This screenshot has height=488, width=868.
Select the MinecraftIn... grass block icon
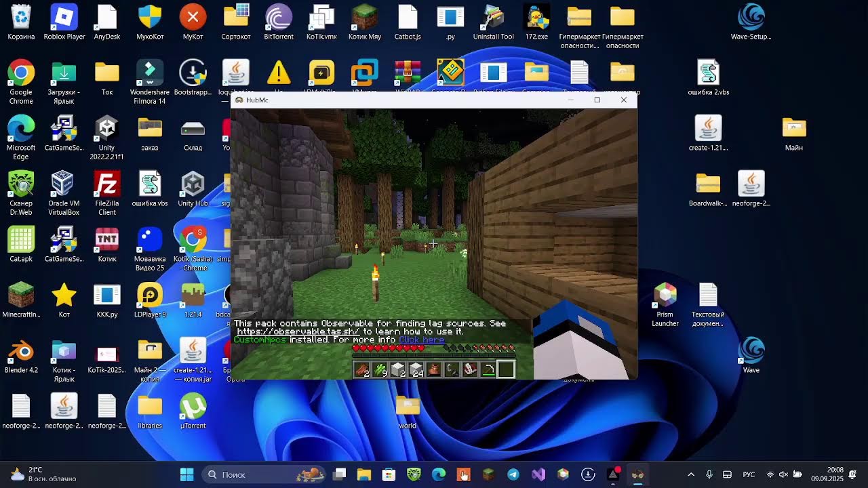[x=21, y=300]
